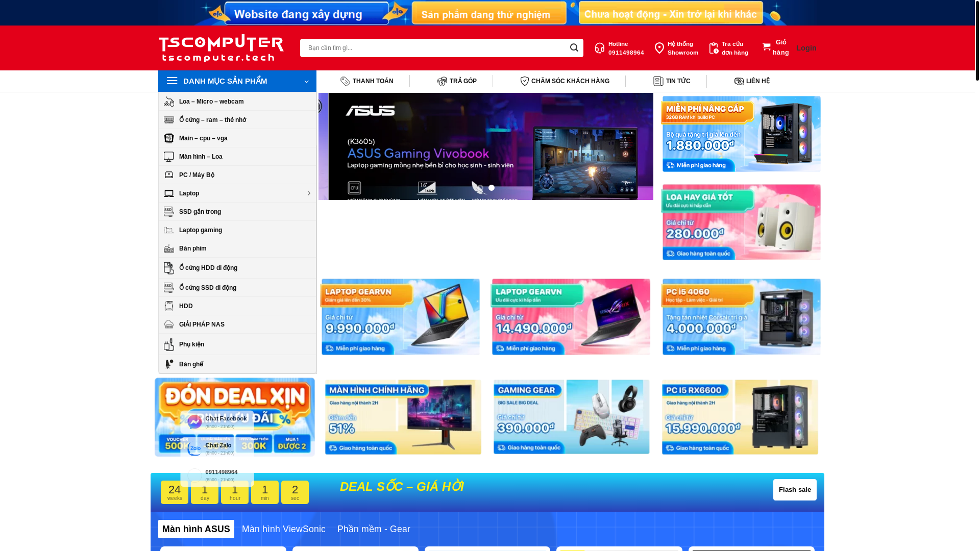Viewport: 980px width, 551px height.
Task: Click the Main – cpu – vga chip icon
Action: tap(169, 138)
